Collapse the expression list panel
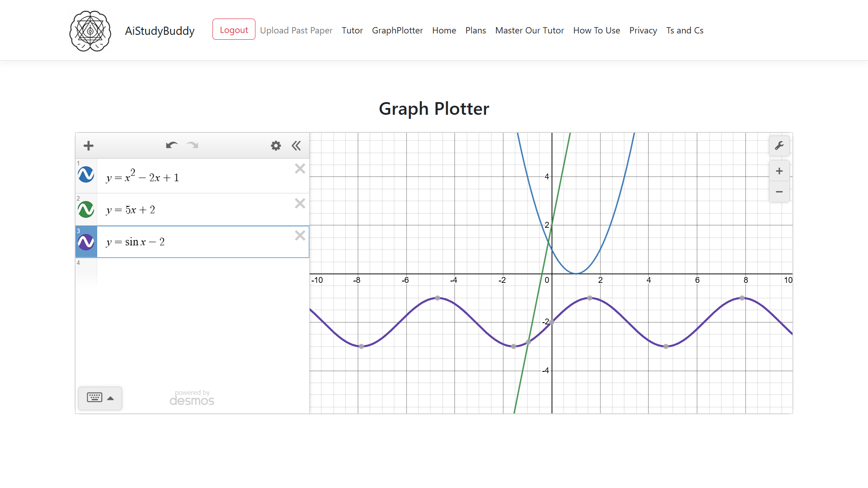 click(296, 145)
